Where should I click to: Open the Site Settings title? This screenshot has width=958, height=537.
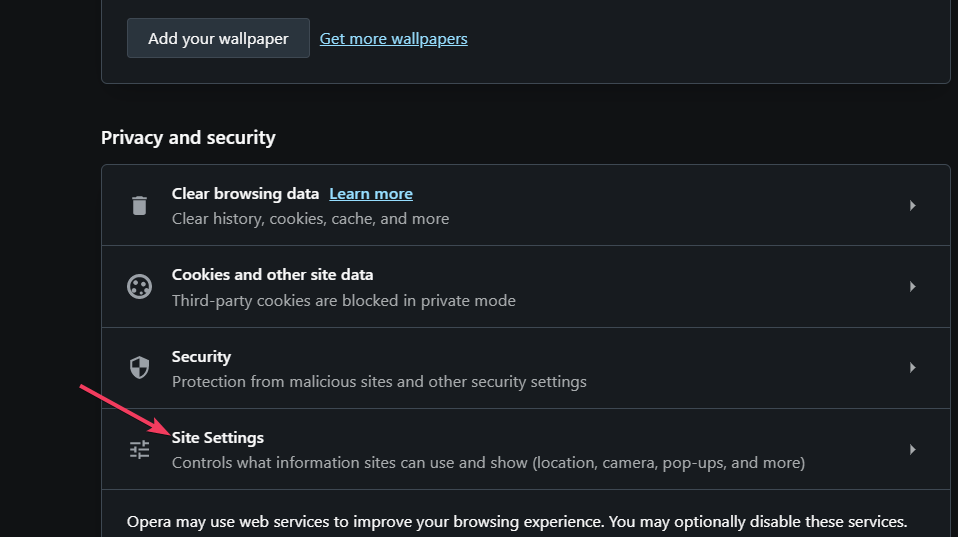point(218,438)
